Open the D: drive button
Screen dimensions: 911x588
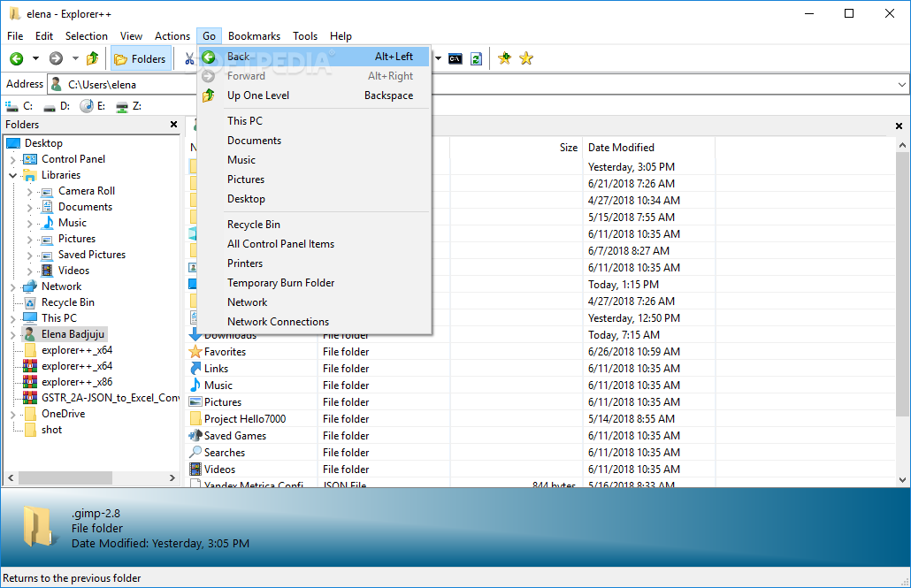click(57, 106)
